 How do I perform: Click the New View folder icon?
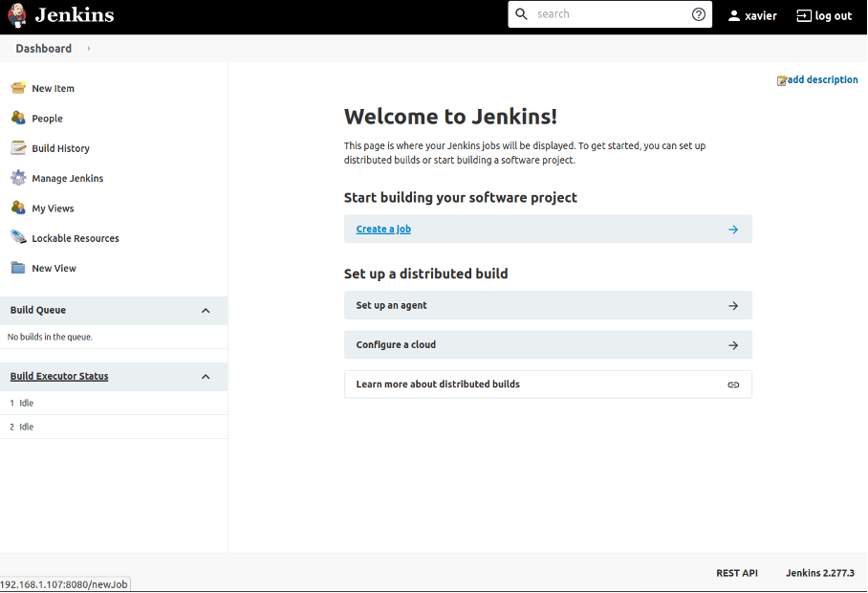[x=18, y=268]
